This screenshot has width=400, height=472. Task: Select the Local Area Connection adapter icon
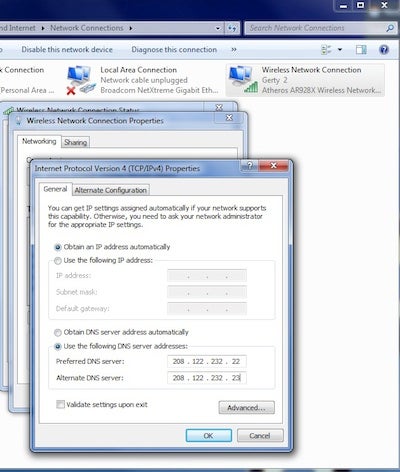[79, 80]
